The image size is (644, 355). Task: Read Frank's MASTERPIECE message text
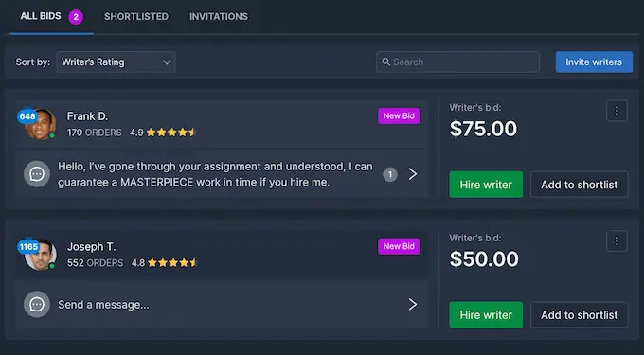click(x=215, y=174)
